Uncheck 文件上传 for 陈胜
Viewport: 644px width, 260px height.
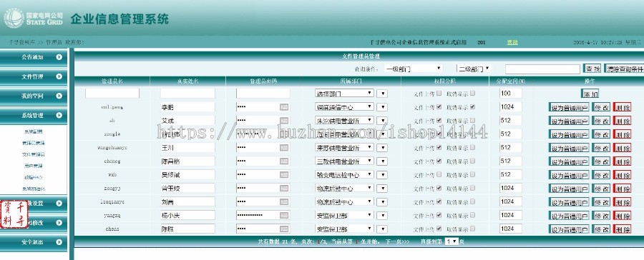pyautogui.click(x=439, y=229)
